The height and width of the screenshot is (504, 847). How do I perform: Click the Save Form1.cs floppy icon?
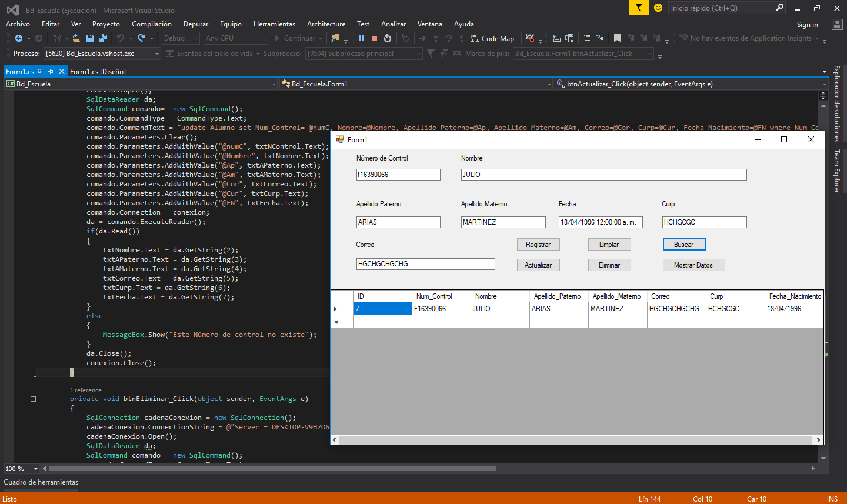point(90,38)
